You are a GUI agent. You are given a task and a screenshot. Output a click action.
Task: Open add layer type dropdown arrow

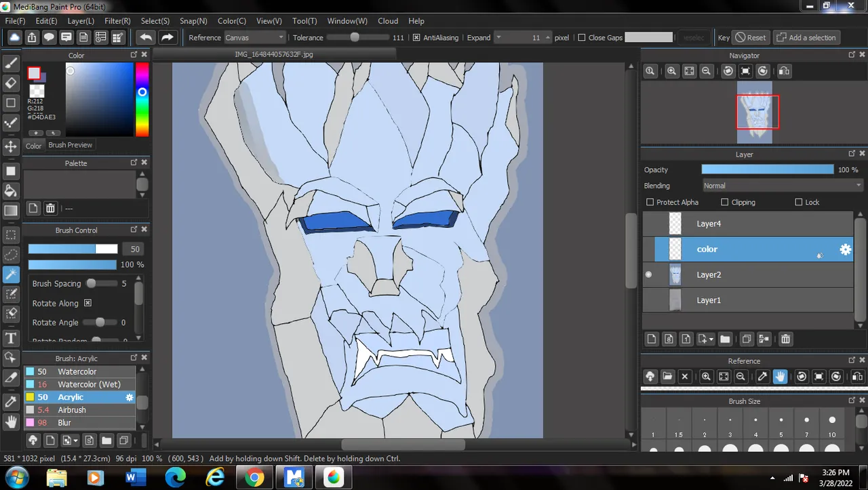click(711, 339)
